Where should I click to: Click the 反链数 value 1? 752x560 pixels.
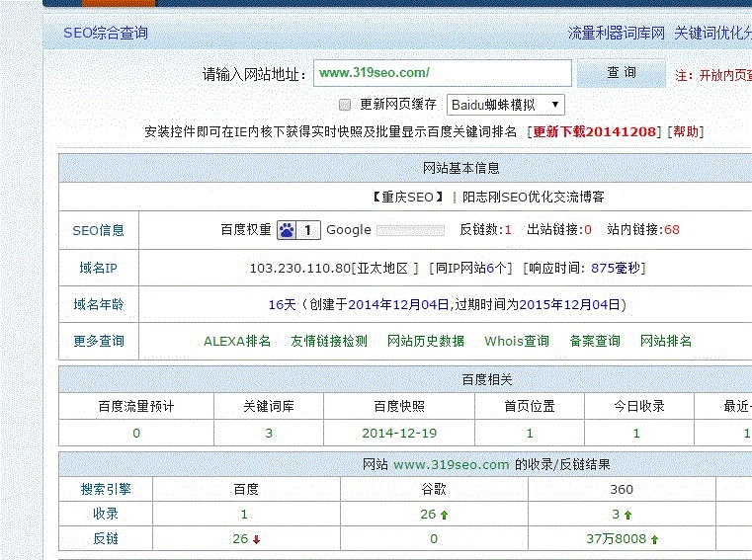click(x=508, y=230)
